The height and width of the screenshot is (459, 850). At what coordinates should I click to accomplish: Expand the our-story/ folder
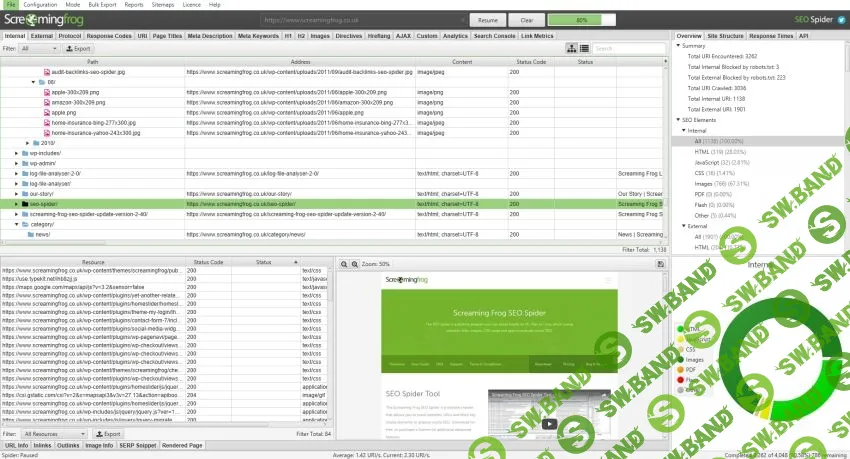pyautogui.click(x=16, y=194)
